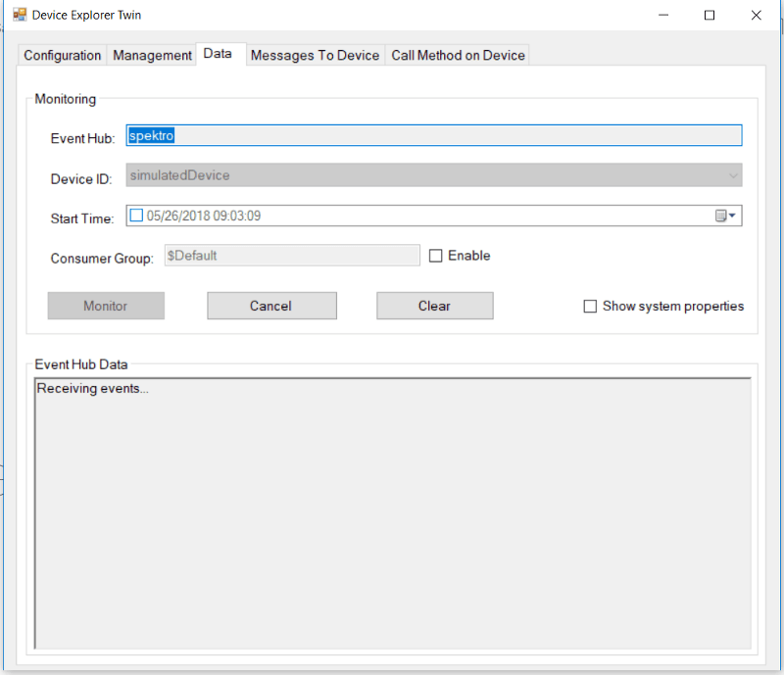Click the Device ID label
The image size is (784, 675).
81,179
